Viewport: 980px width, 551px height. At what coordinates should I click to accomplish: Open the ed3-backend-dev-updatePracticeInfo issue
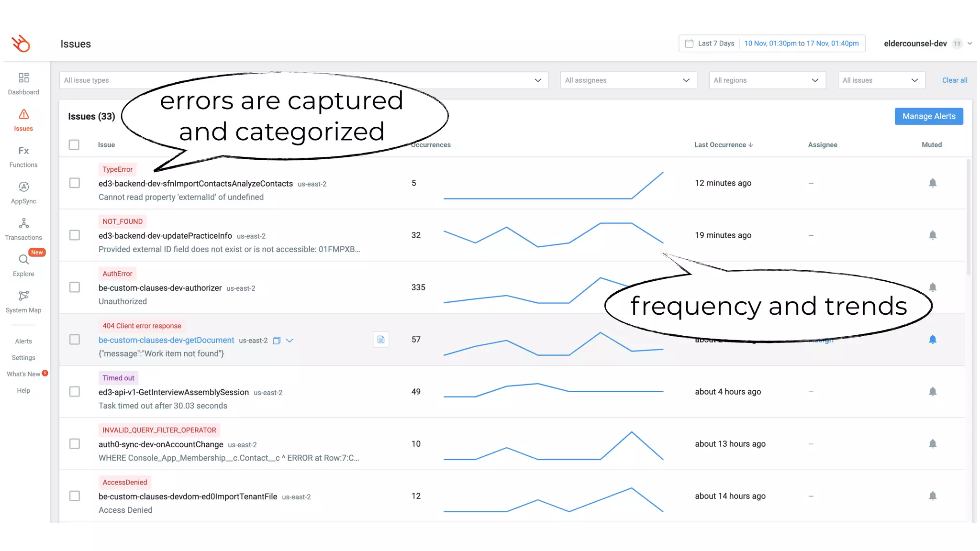[165, 236]
